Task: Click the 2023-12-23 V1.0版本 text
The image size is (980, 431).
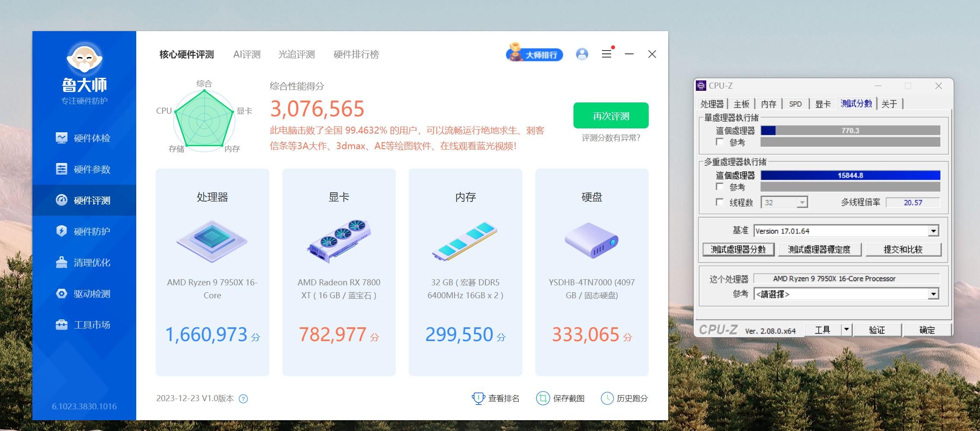Action: click(x=195, y=398)
